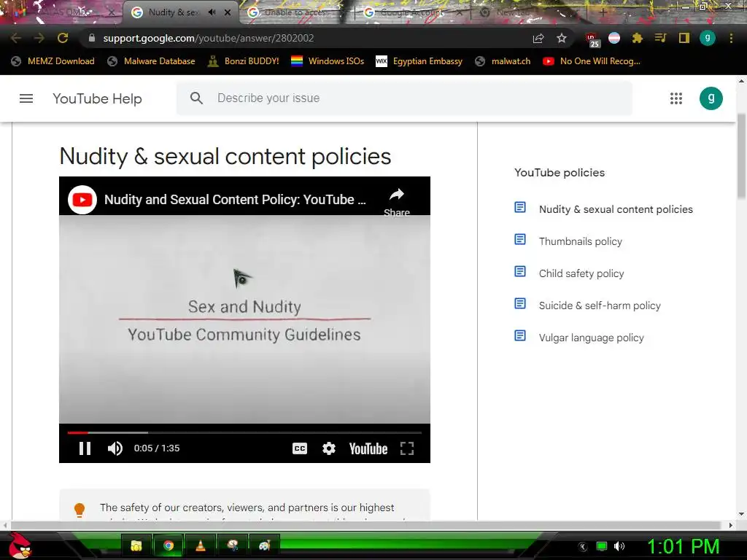Open the Angry Birds start button
747x560 pixels.
coord(20,545)
